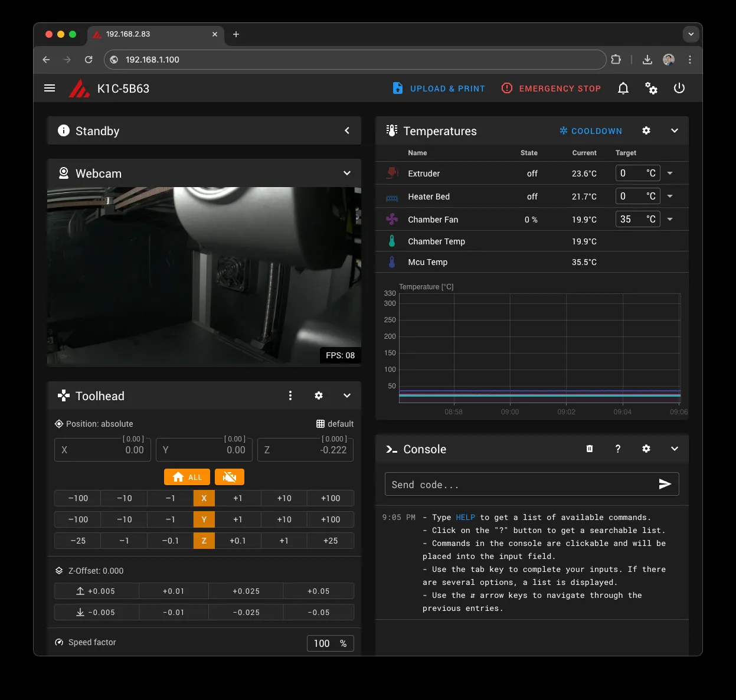Click the notifications bell icon
The image size is (736, 700).
[x=623, y=88]
